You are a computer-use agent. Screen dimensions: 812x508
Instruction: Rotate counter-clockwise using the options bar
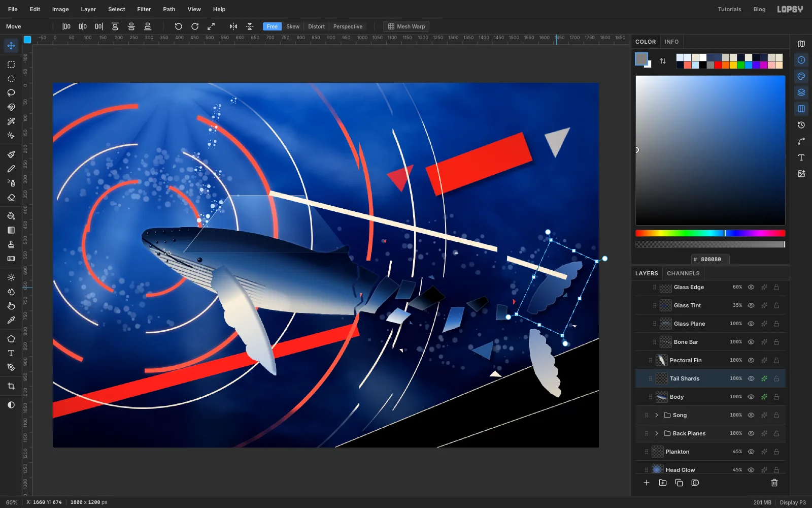pyautogui.click(x=178, y=26)
